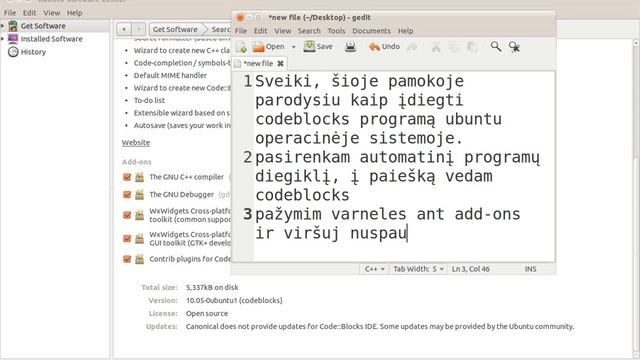Click the New document icon in gedit
Image resolution: width=640 pixels, height=360 pixels.
241,47
